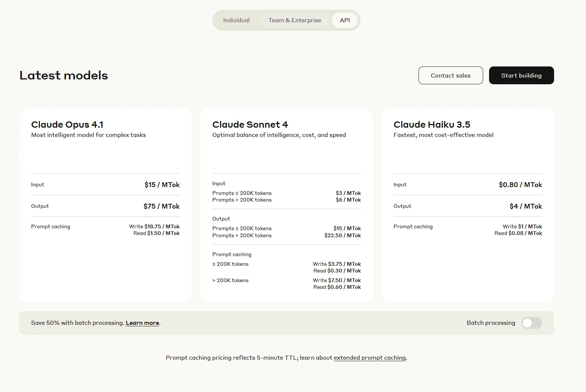Open the Learn more batch processing link

[x=142, y=323]
